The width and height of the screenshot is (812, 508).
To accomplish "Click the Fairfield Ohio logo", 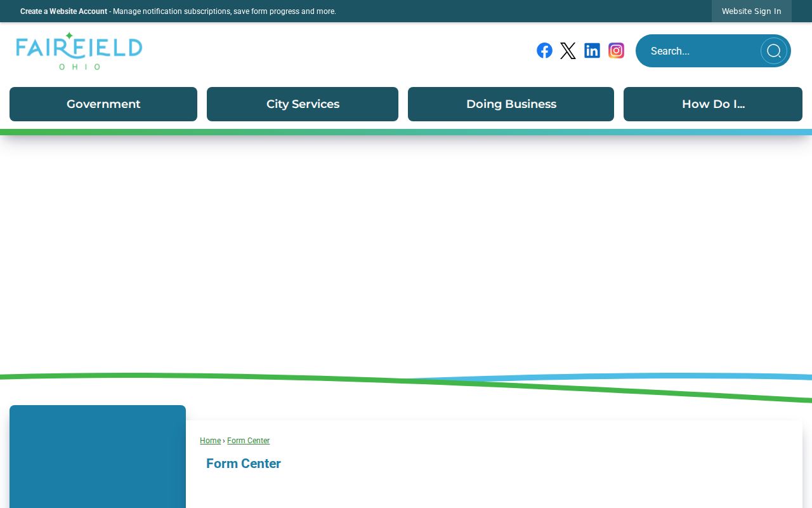I will (79, 51).
